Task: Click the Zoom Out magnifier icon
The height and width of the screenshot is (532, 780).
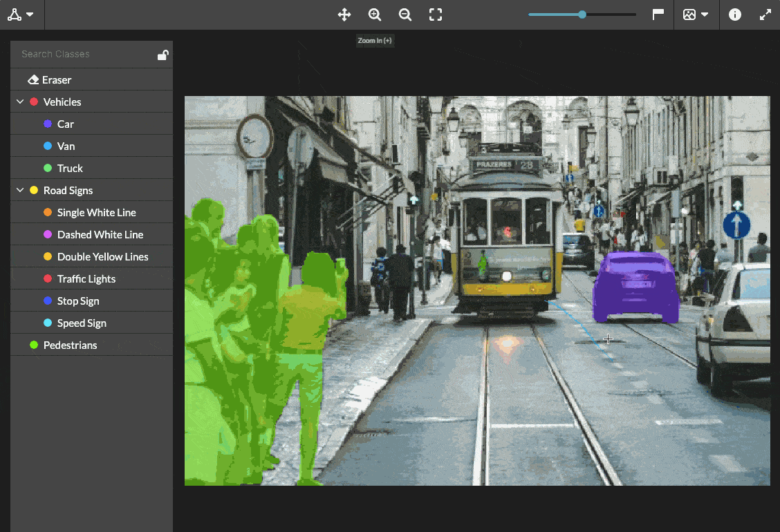Action: (x=405, y=15)
